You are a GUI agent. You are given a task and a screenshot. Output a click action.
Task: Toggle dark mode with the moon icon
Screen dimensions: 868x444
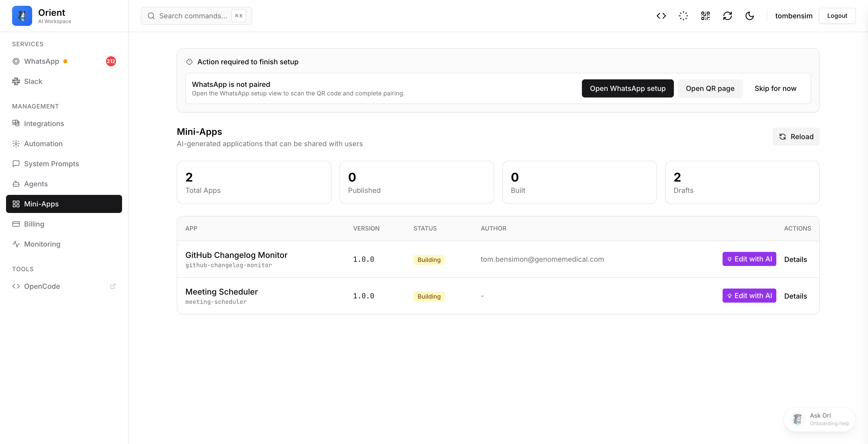tap(749, 16)
